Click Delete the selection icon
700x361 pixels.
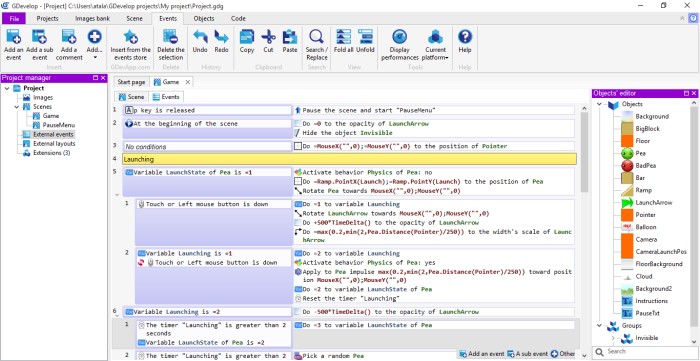click(x=171, y=37)
